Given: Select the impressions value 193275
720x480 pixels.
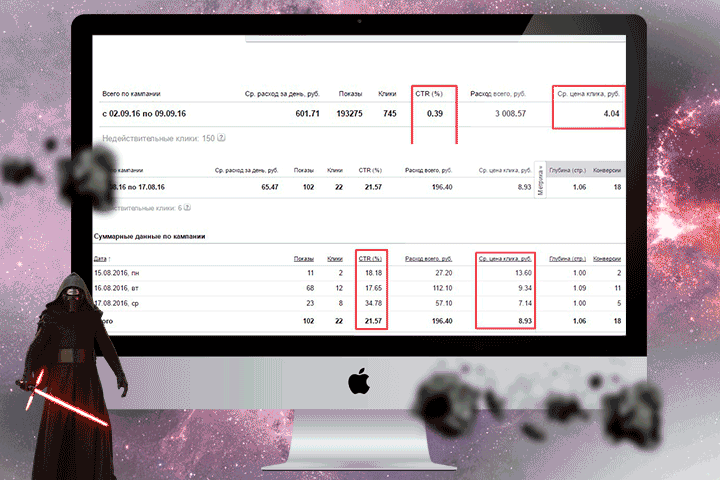Looking at the screenshot, I should pos(349,113).
